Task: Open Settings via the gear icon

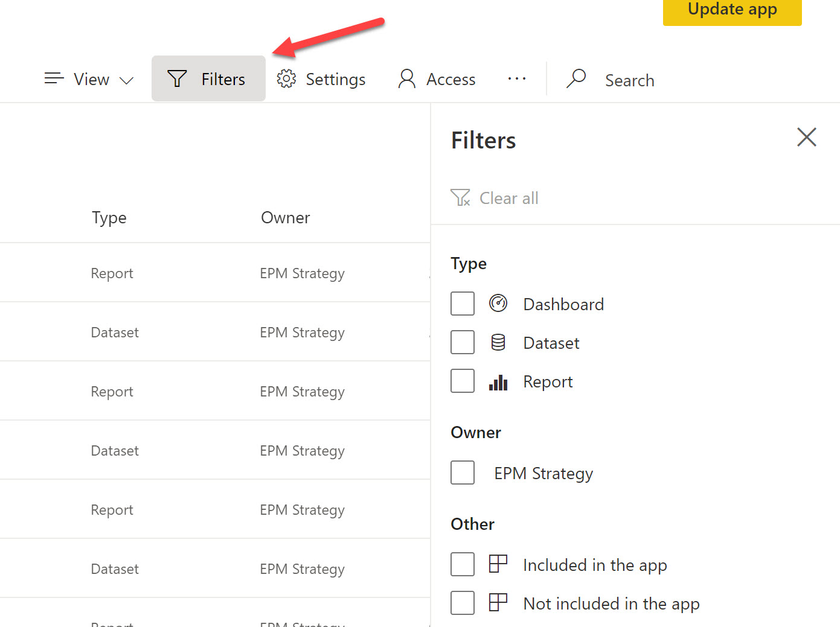Action: (286, 78)
